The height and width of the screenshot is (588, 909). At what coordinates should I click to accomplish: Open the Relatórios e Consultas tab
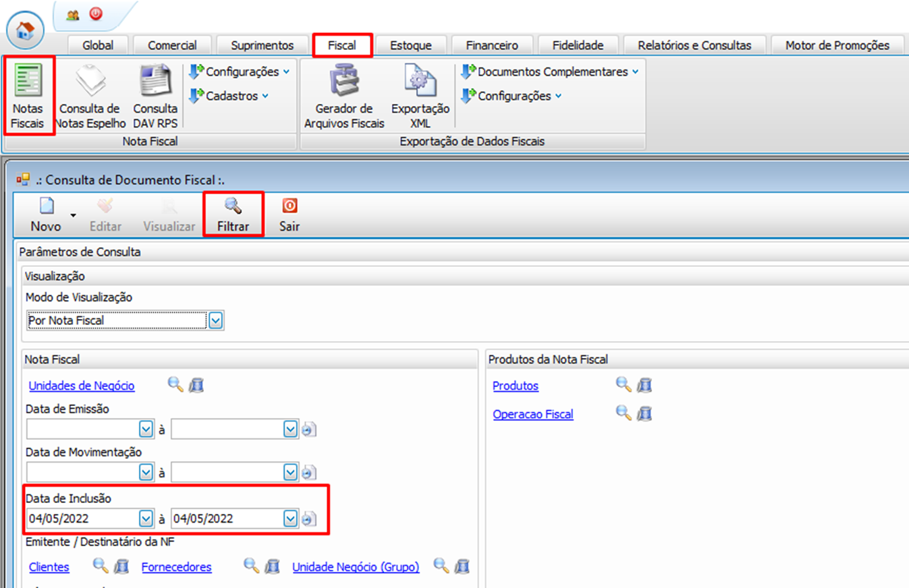point(694,45)
